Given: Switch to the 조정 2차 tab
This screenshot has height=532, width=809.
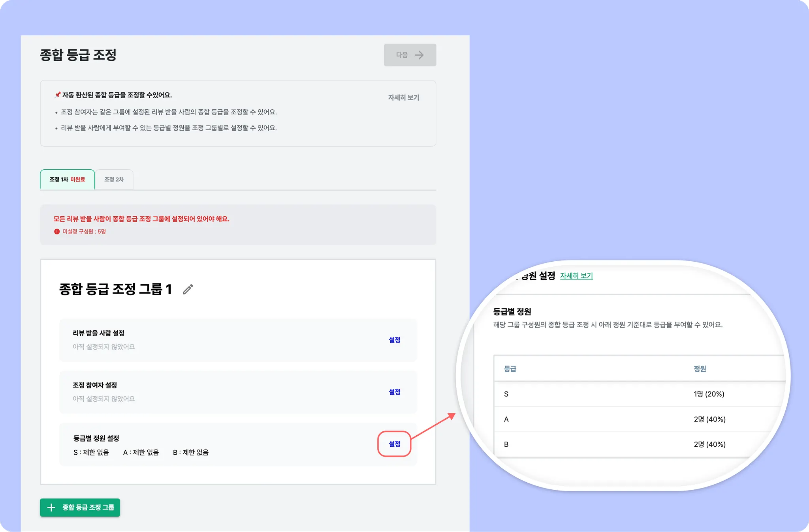Looking at the screenshot, I should [x=114, y=180].
